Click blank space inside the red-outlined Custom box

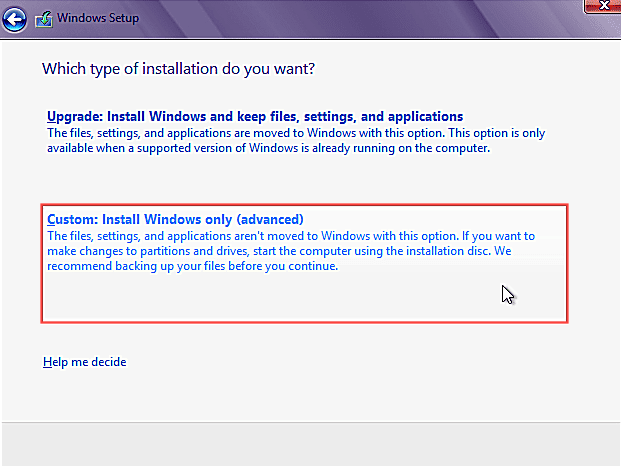pyautogui.click(x=300, y=300)
